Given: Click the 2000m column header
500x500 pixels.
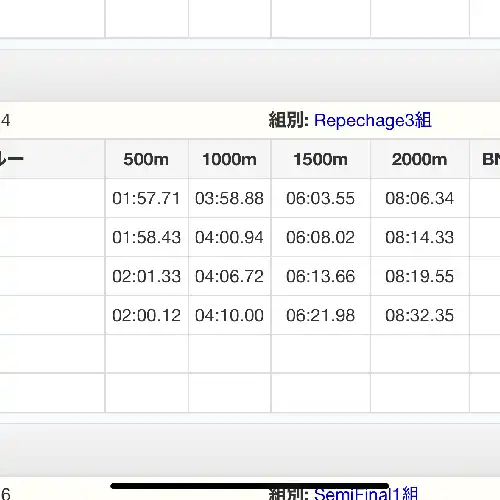Looking at the screenshot, I should (x=419, y=159).
